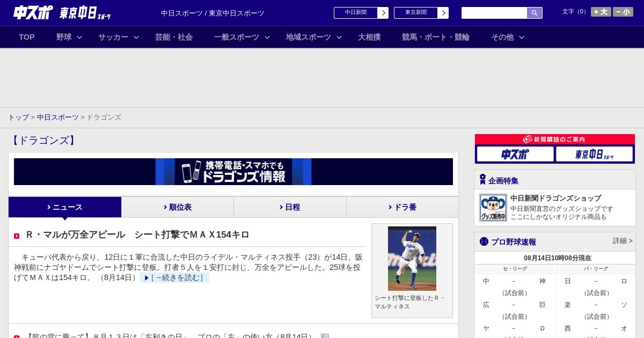
Task: Click the Doala グッズ販売中 shop icon
Action: point(493,208)
